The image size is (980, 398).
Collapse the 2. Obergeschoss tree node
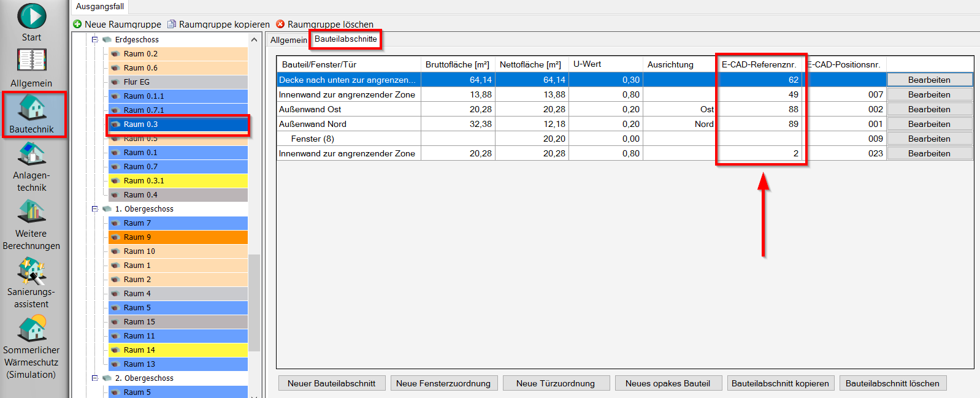[x=95, y=378]
